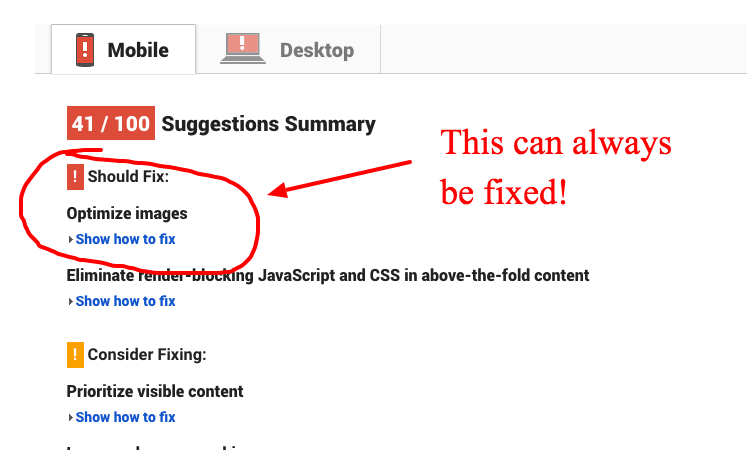Click the Suggestions Summary heading
The height and width of the screenshot is (450, 747).
269,124
